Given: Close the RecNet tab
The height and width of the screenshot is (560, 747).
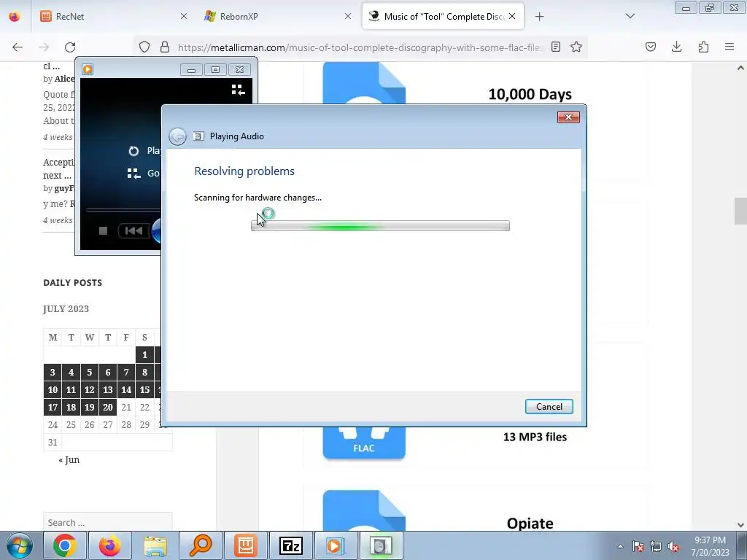Looking at the screenshot, I should coord(183,16).
